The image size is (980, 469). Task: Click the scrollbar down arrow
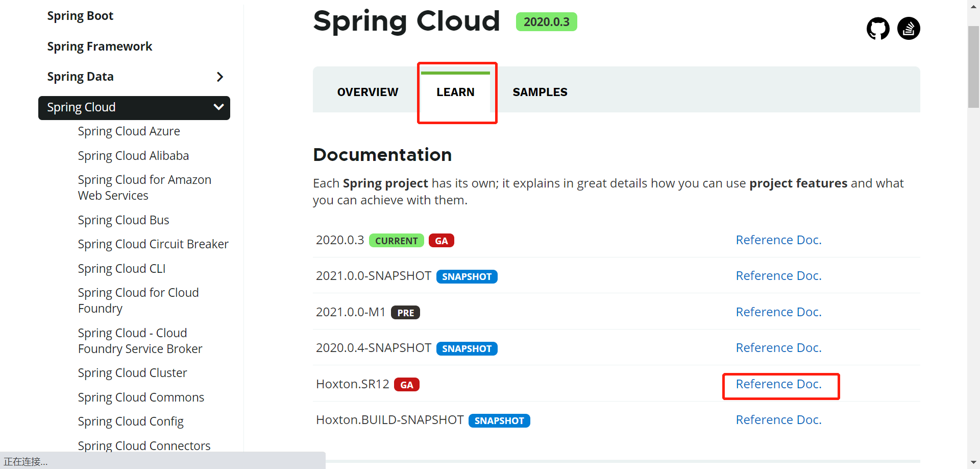(973, 463)
